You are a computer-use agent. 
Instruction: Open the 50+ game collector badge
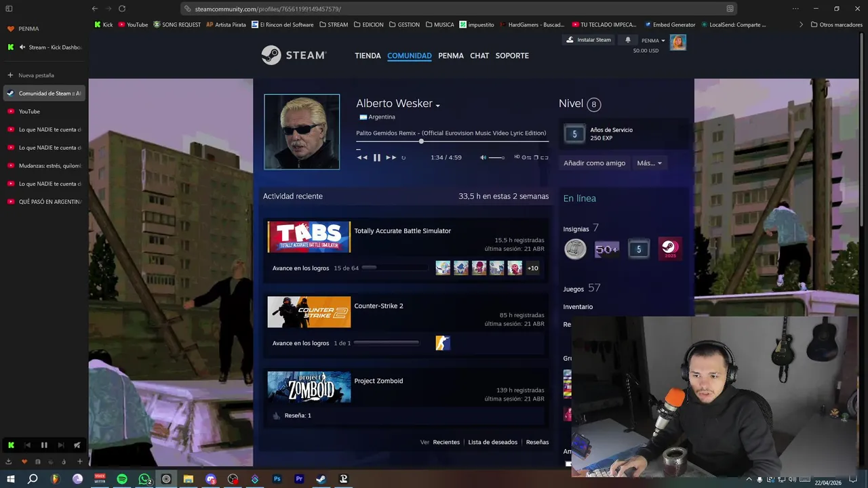click(607, 249)
